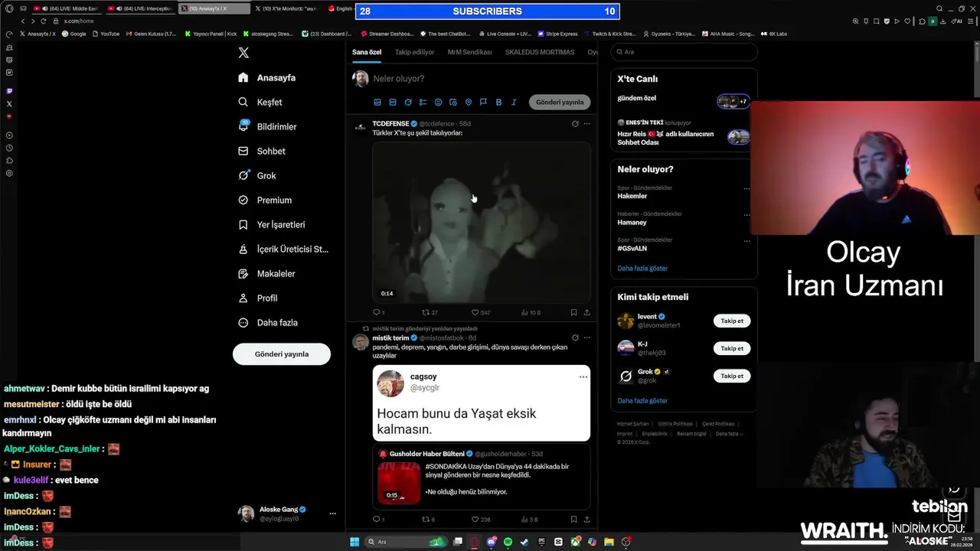Switch to Takip ediliyor tab

click(x=414, y=52)
